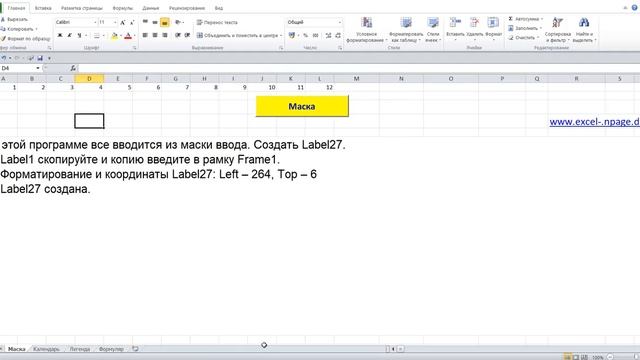Open Форматировать как таблицу gallery
This screenshot has height=360, width=640.
tap(406, 29)
